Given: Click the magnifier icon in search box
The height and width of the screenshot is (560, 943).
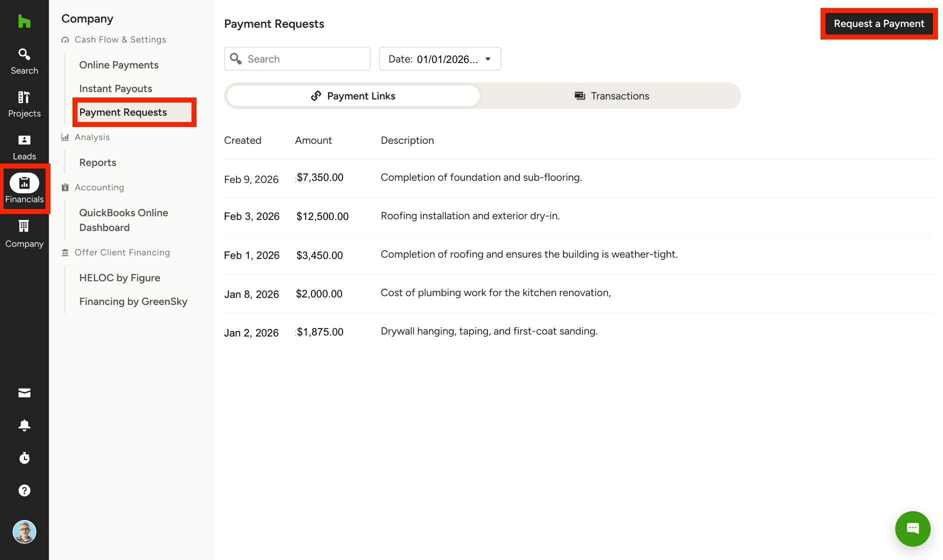Looking at the screenshot, I should pyautogui.click(x=235, y=58).
